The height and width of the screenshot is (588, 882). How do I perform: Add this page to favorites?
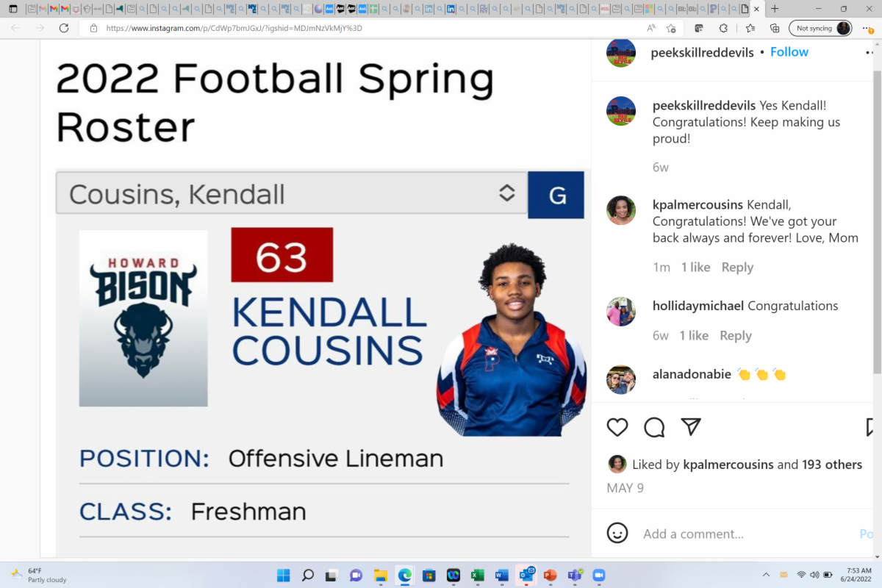coord(671,28)
